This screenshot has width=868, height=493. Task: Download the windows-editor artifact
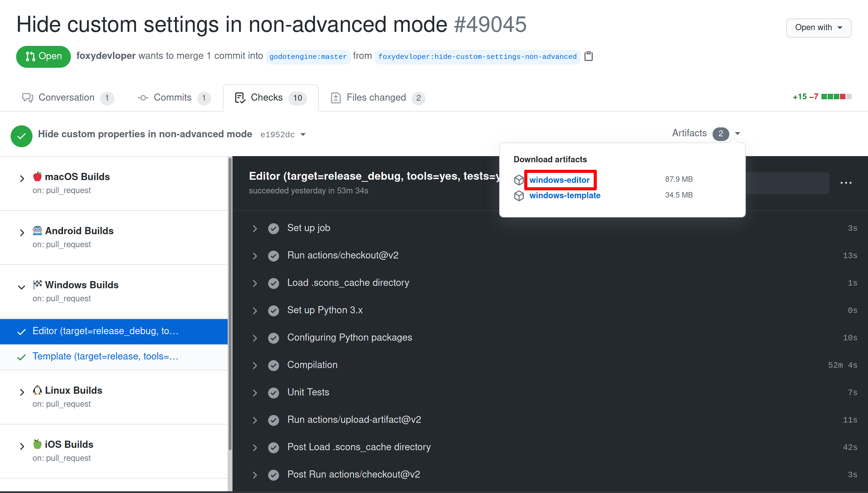[x=560, y=180]
